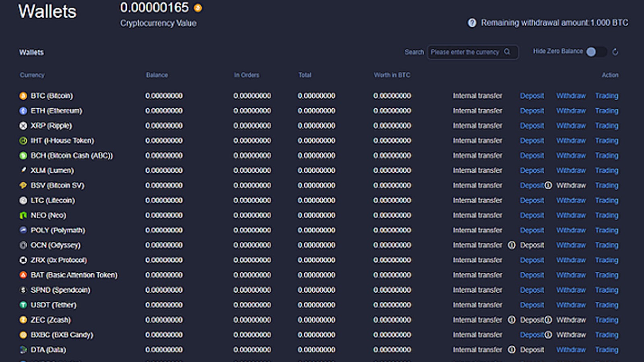
Task: Click Internal transfer for USDT Tether
Action: click(x=477, y=305)
